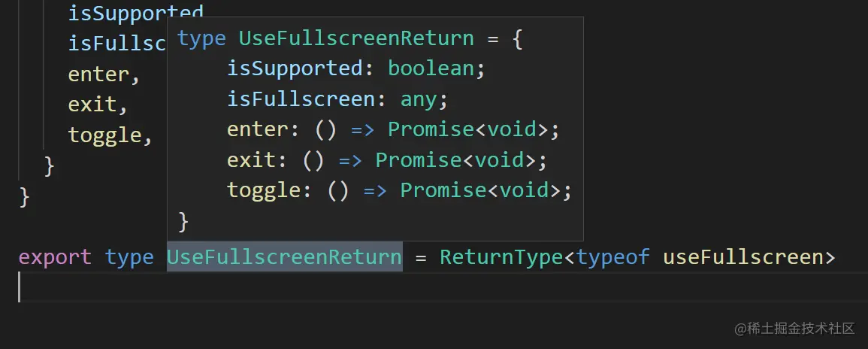Click ReturnType in the export line
The image size is (868, 349).
[501, 257]
